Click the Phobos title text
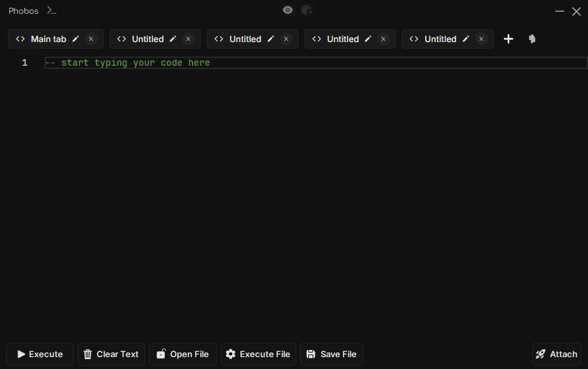588x369 pixels. tap(23, 11)
